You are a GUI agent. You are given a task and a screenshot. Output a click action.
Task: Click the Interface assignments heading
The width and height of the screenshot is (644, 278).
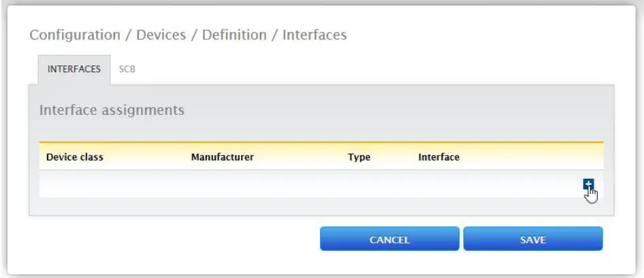(x=112, y=109)
